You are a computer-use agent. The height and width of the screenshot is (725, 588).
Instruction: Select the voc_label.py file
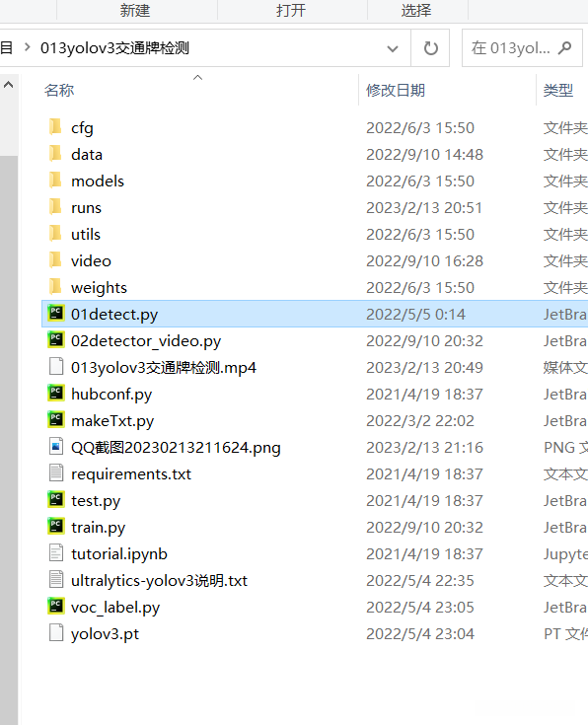pos(315,607)
